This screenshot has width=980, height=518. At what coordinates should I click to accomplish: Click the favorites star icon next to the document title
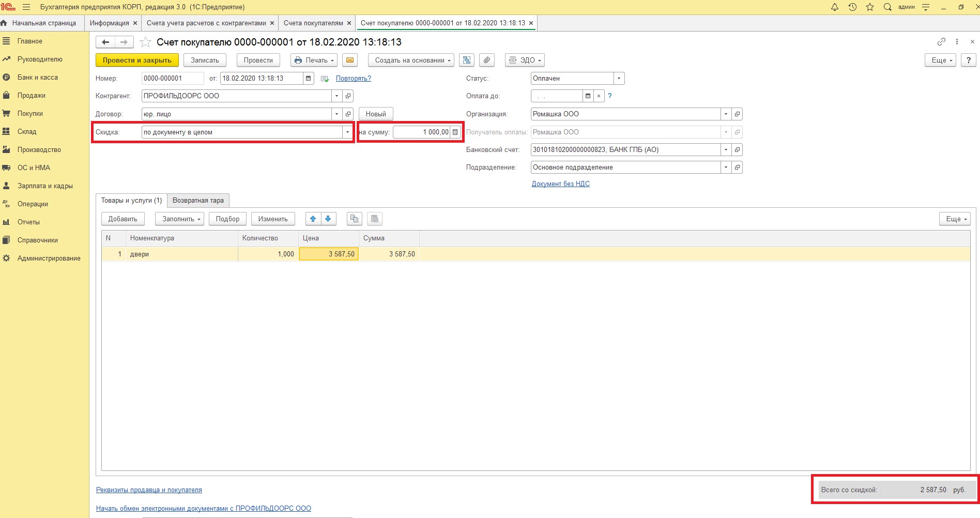click(x=146, y=42)
